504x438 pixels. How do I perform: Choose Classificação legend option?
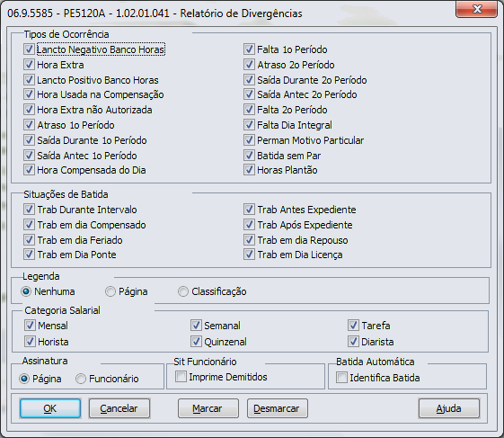tap(183, 291)
